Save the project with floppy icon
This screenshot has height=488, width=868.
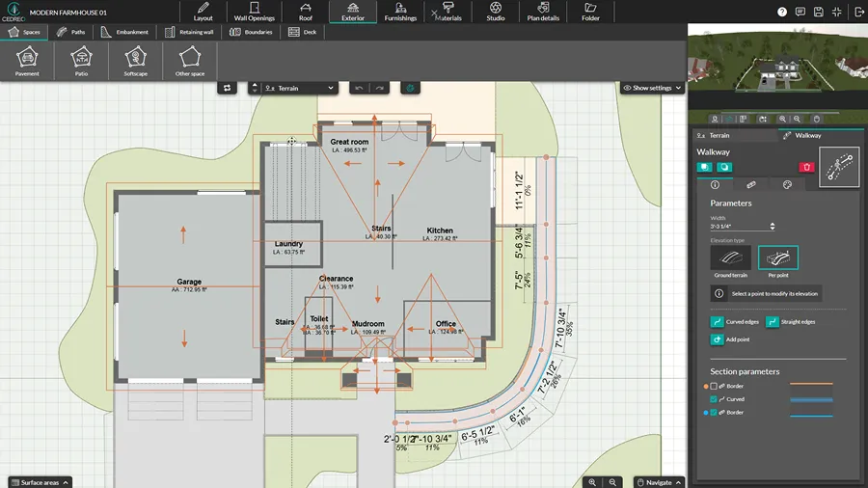tap(819, 12)
